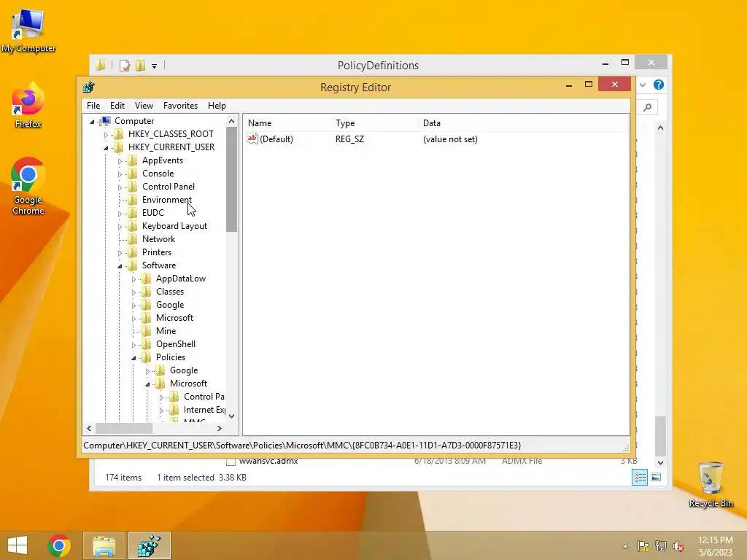Click the (value not set) data cell

click(x=450, y=139)
